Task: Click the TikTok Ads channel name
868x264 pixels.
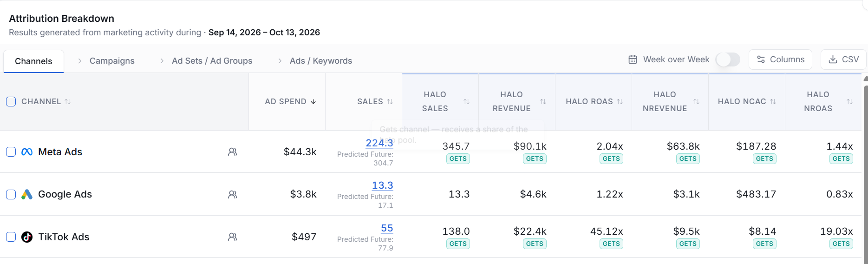Action: pyautogui.click(x=64, y=237)
